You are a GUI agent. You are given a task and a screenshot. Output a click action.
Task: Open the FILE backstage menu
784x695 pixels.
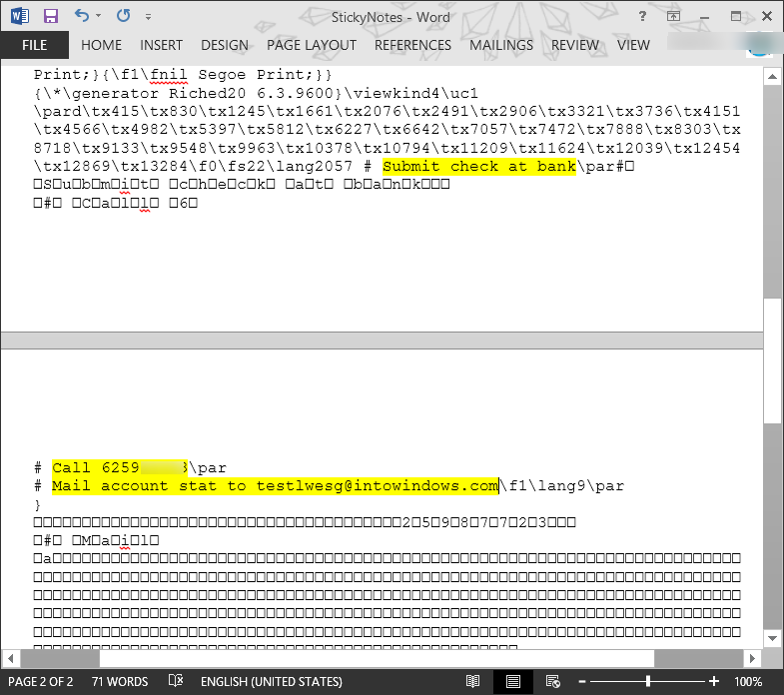point(34,45)
